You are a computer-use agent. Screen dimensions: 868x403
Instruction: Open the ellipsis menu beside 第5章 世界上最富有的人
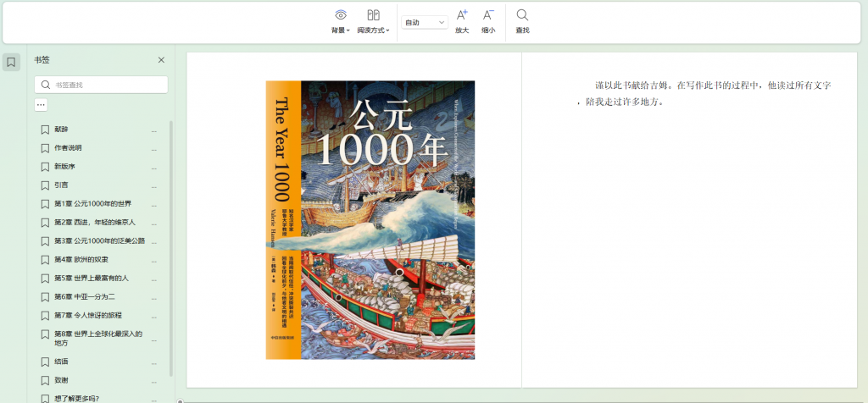[153, 279]
